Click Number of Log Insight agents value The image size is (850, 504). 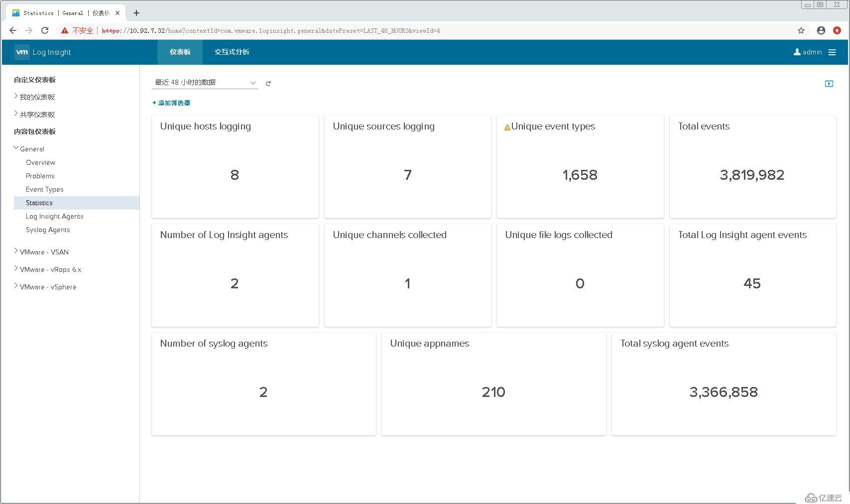tap(235, 283)
